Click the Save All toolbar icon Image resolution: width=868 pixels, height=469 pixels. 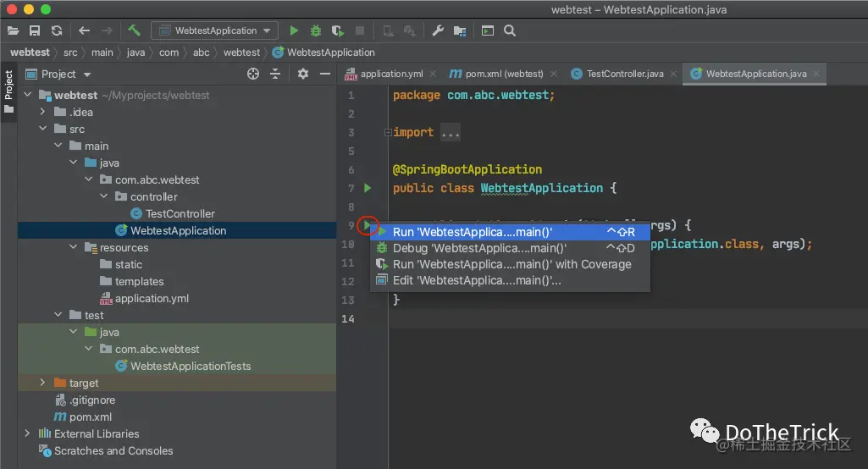[35, 30]
